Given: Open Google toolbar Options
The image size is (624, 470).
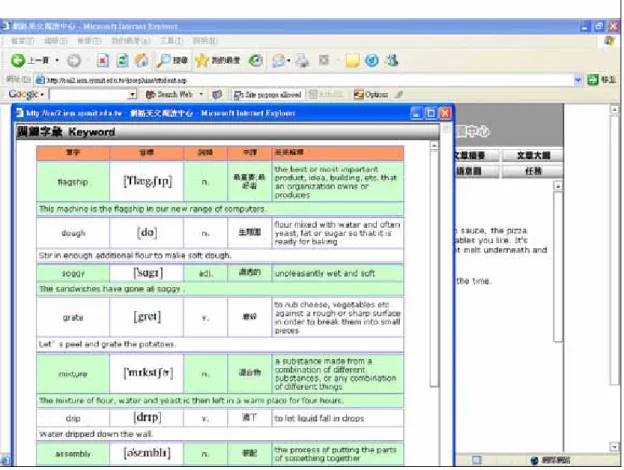Looking at the screenshot, I should click(x=371, y=94).
